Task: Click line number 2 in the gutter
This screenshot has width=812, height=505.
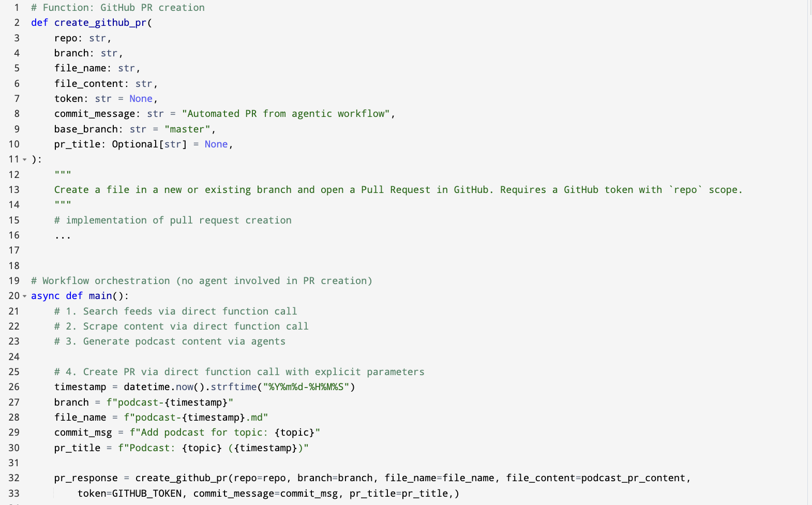Action: 17,23
